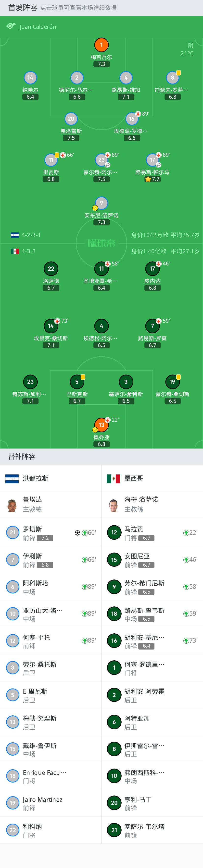Open Enrique Facu substitute goalkeeper entry
Image resolution: width=203 pixels, height=868 pixels.
click(51, 776)
